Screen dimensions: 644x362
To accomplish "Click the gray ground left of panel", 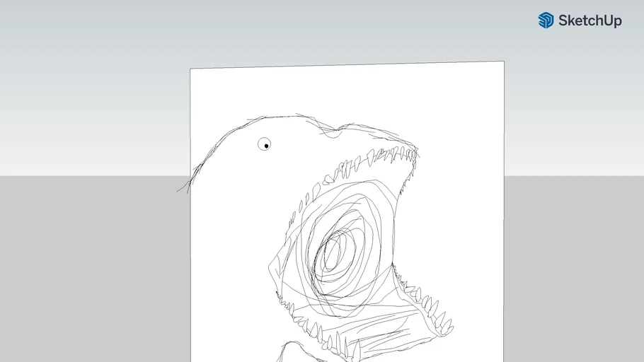I will pyautogui.click(x=92, y=269).
